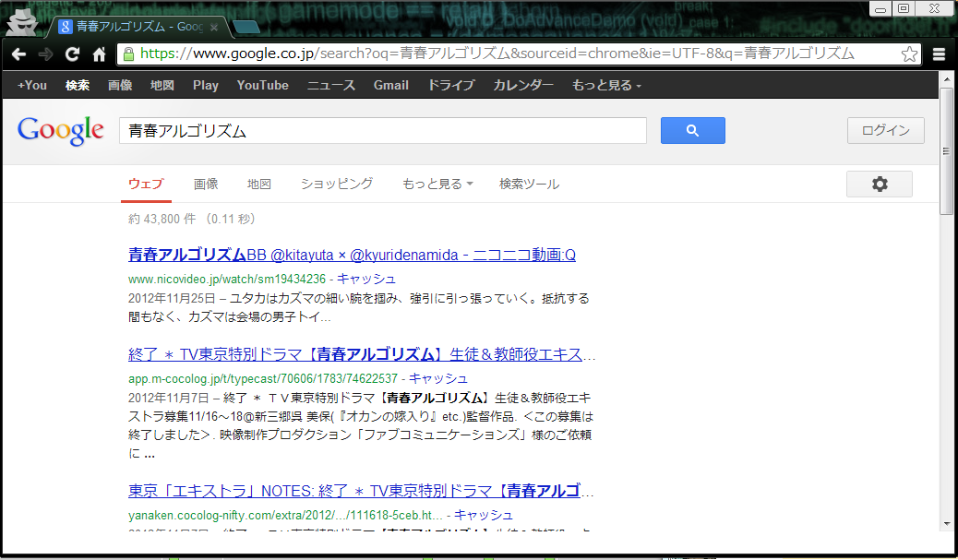Click the browser address bar URL
Image resolution: width=958 pixels, height=560 pixels.
point(497,54)
